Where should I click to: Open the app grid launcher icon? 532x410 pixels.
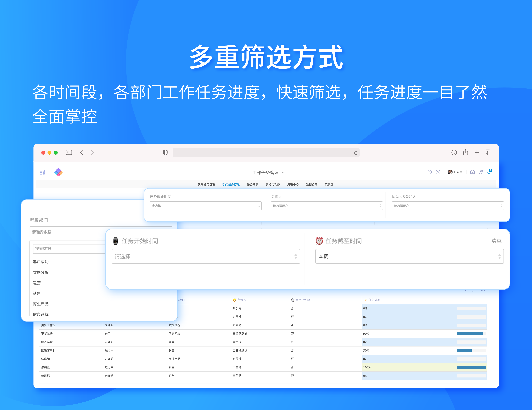point(42,172)
